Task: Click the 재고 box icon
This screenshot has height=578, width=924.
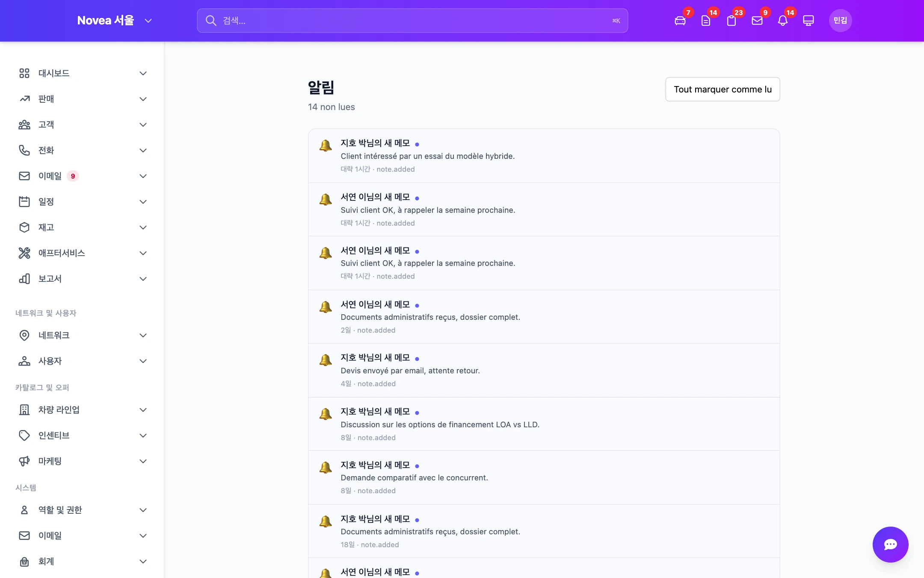Action: [24, 227]
